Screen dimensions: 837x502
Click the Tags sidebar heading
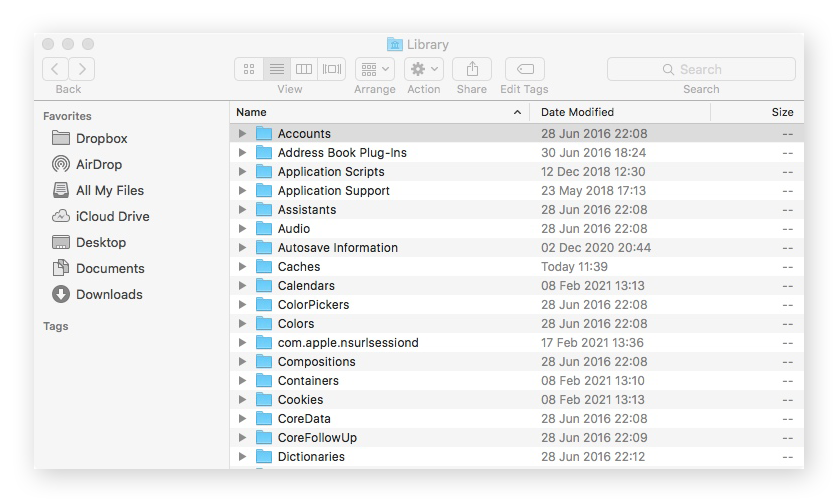click(x=56, y=326)
